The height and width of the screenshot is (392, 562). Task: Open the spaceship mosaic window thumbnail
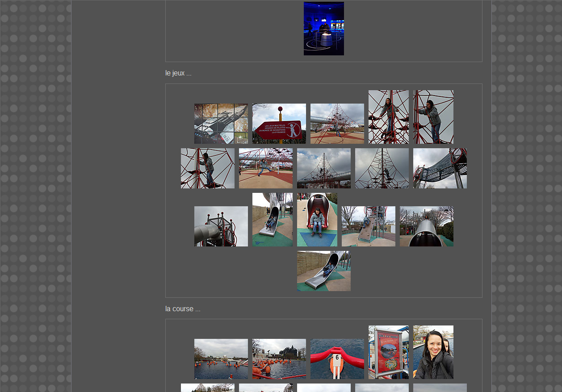point(221,124)
